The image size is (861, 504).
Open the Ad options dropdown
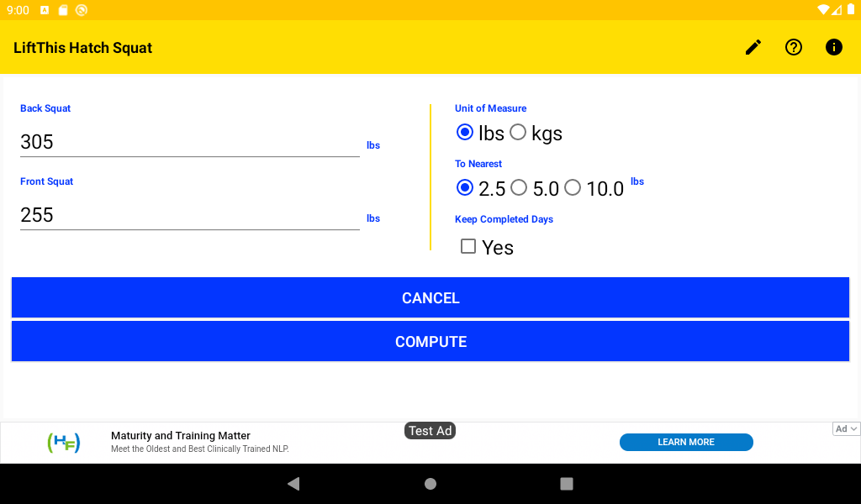coord(846,429)
